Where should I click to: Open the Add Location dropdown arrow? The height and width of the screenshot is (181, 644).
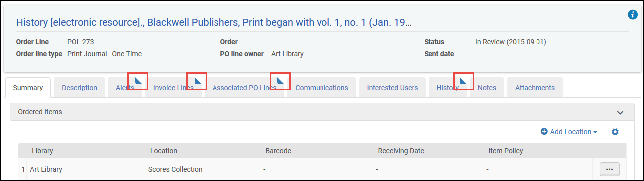[x=595, y=132]
